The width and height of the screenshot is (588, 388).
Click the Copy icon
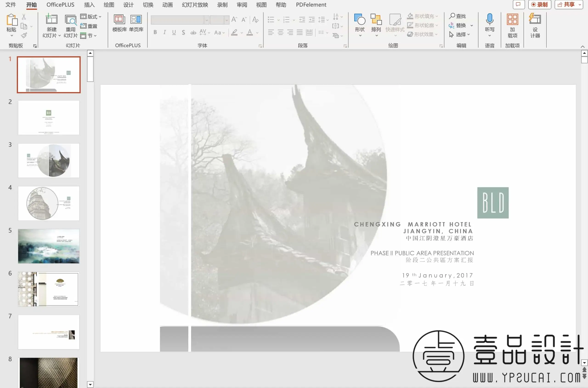(24, 26)
